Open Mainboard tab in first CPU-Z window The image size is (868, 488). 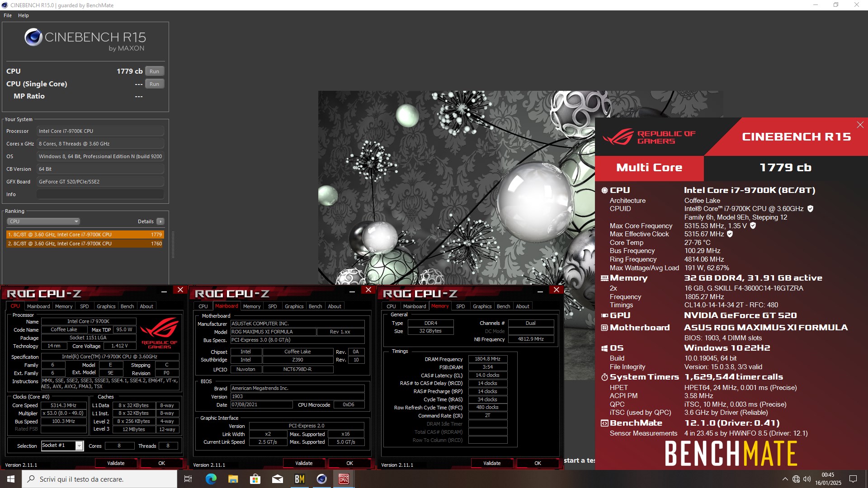[x=38, y=306]
